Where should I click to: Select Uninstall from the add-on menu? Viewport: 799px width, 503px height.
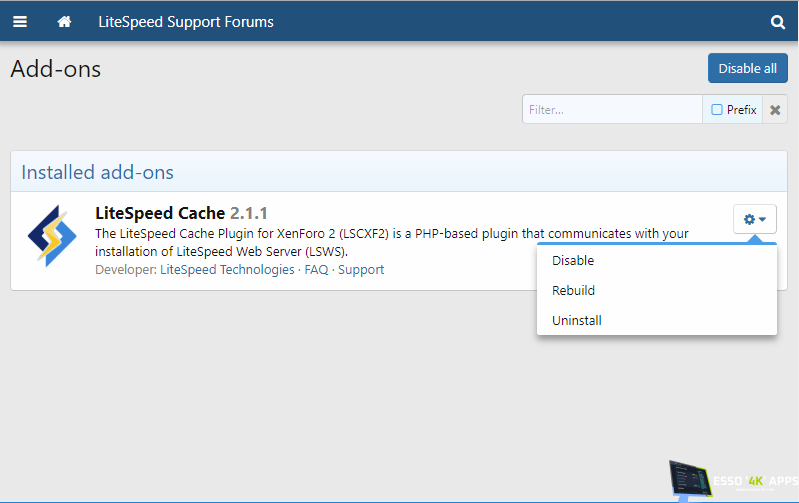pos(577,321)
